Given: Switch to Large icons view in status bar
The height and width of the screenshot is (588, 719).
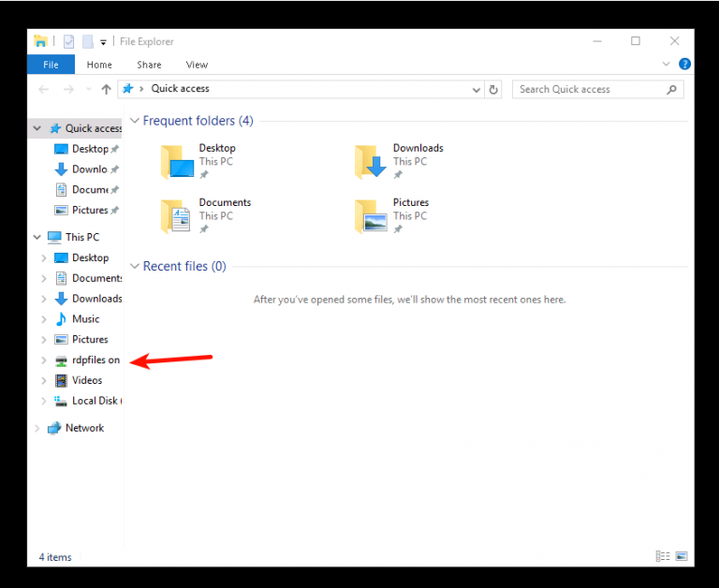Looking at the screenshot, I should [x=682, y=556].
